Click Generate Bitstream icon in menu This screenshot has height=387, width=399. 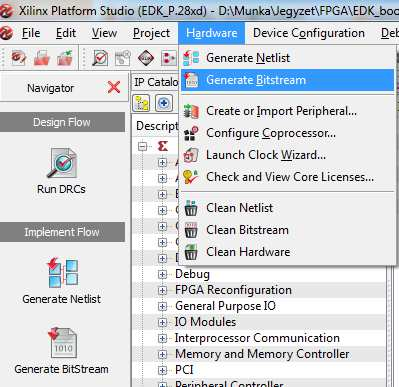(191, 80)
